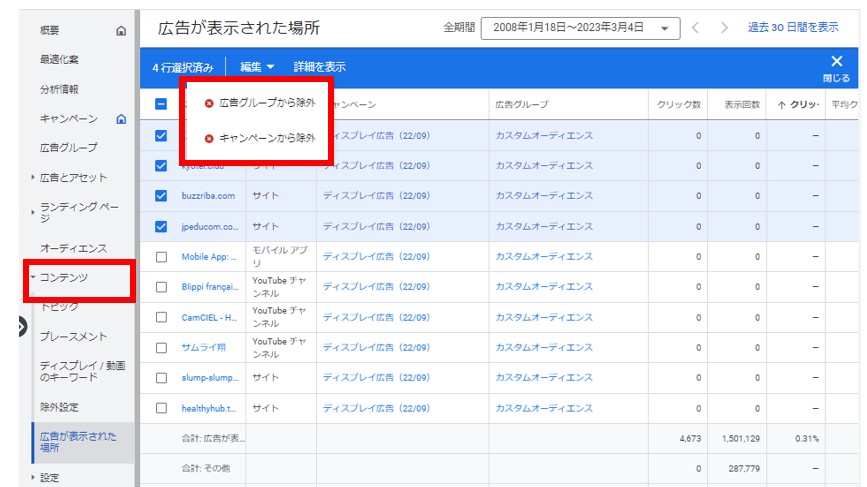Click the total click rate 0.31%
867x487 pixels.
(807, 438)
